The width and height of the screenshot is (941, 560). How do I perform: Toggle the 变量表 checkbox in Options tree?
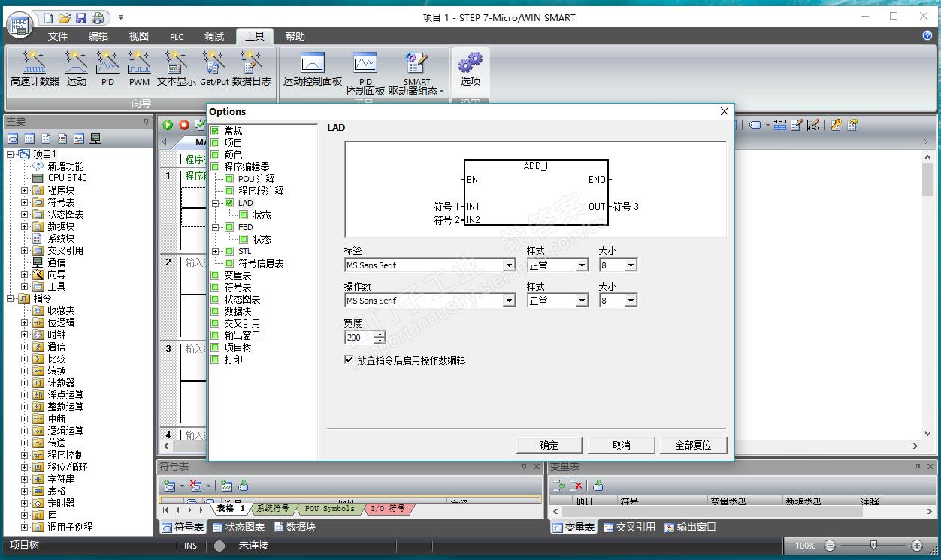pyautogui.click(x=216, y=275)
